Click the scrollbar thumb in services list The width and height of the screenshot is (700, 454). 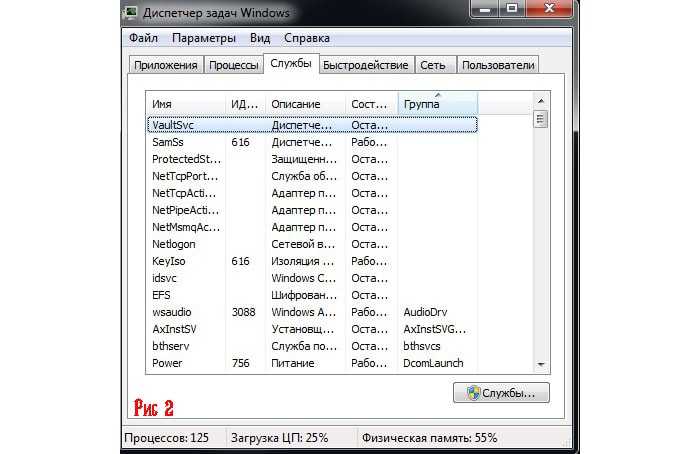[540, 119]
